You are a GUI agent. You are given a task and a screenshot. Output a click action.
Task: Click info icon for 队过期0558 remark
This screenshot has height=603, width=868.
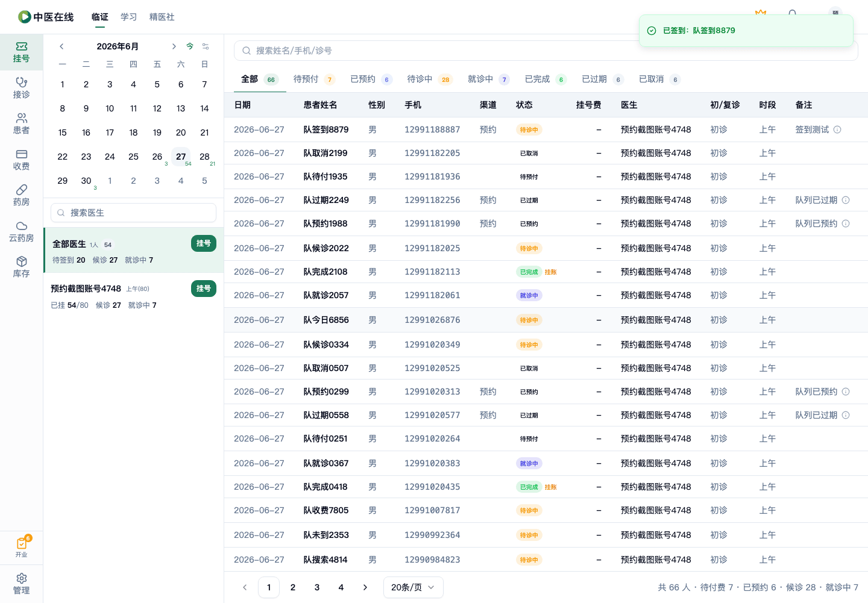tap(846, 415)
